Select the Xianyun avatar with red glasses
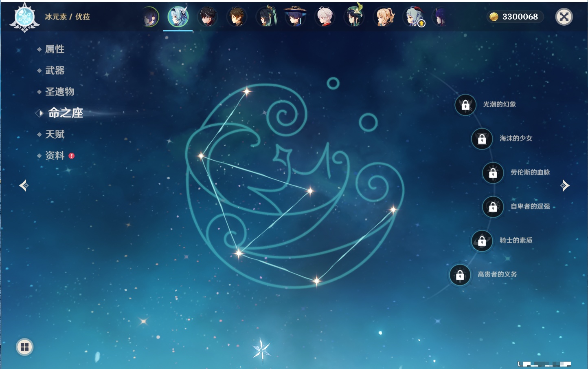Viewport: 588px width, 369px height. (x=266, y=17)
